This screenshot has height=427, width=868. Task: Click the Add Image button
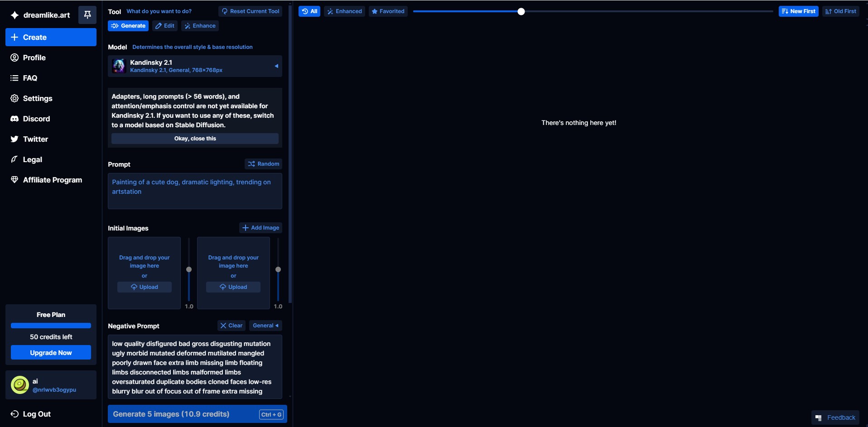click(260, 228)
